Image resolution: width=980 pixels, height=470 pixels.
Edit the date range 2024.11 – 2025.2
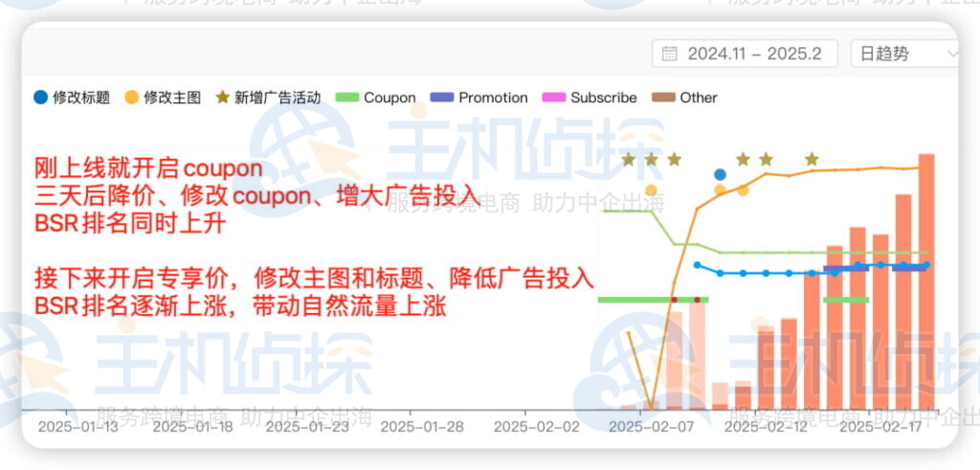(x=745, y=54)
